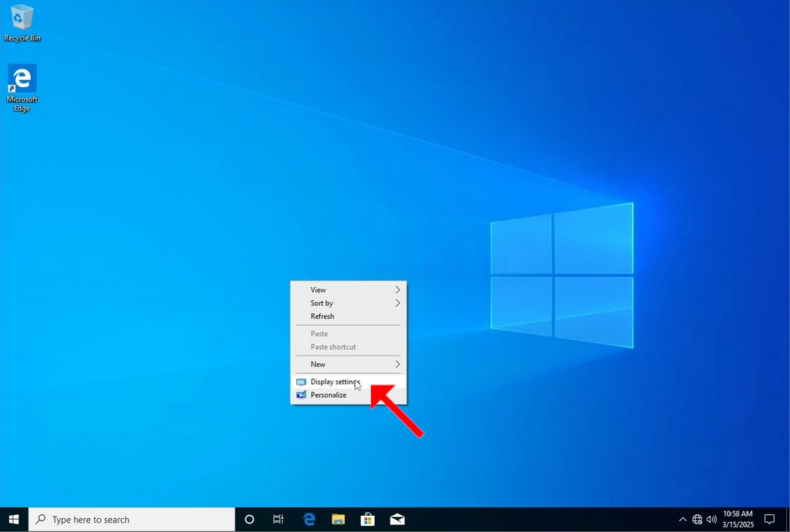
Task: Click the magnifier icon in search box
Action: click(x=41, y=519)
